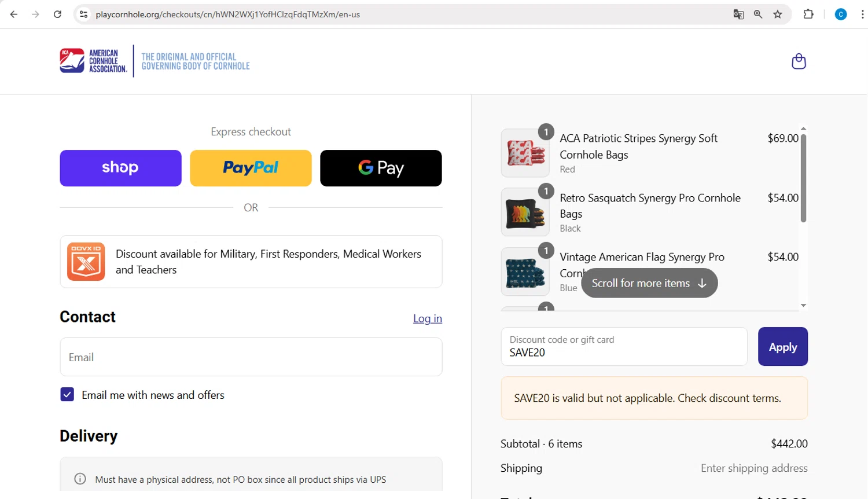
Task: Click the Vintage American Flag bags thumbnail
Action: click(x=525, y=271)
